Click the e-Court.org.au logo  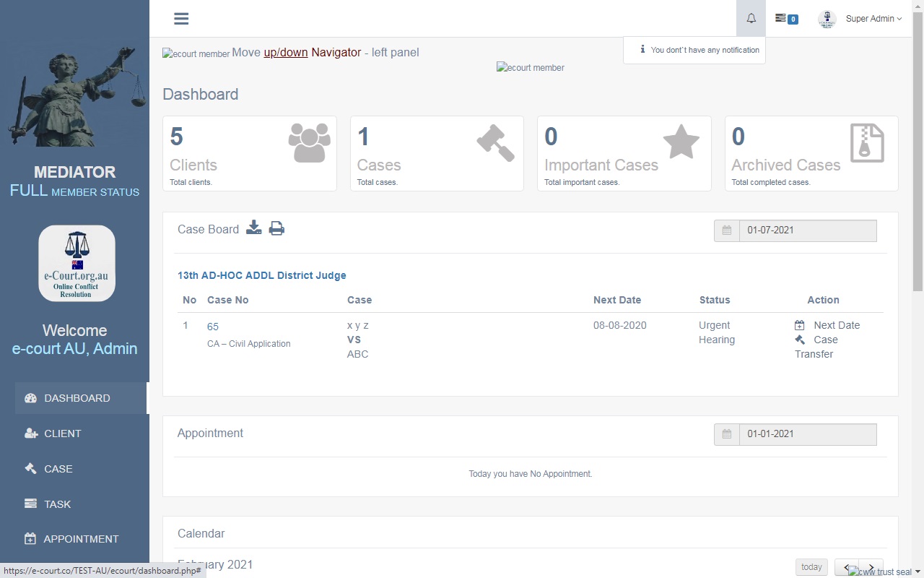[77, 263]
